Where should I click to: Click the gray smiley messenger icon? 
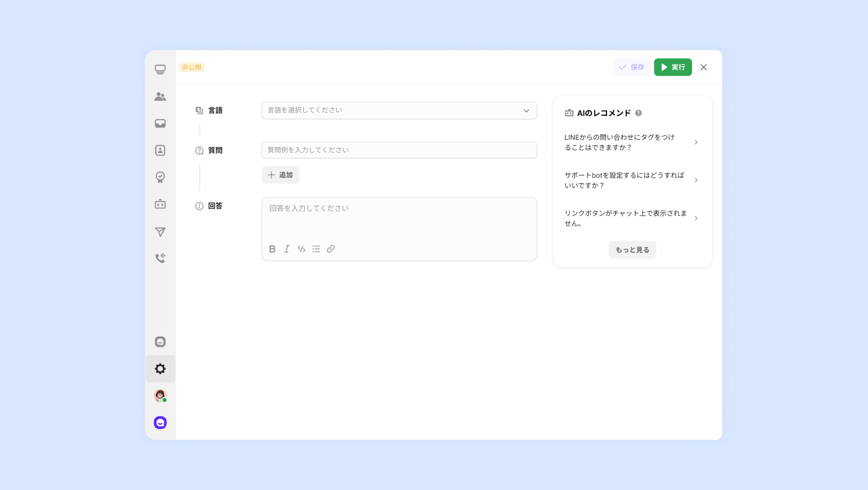(160, 342)
